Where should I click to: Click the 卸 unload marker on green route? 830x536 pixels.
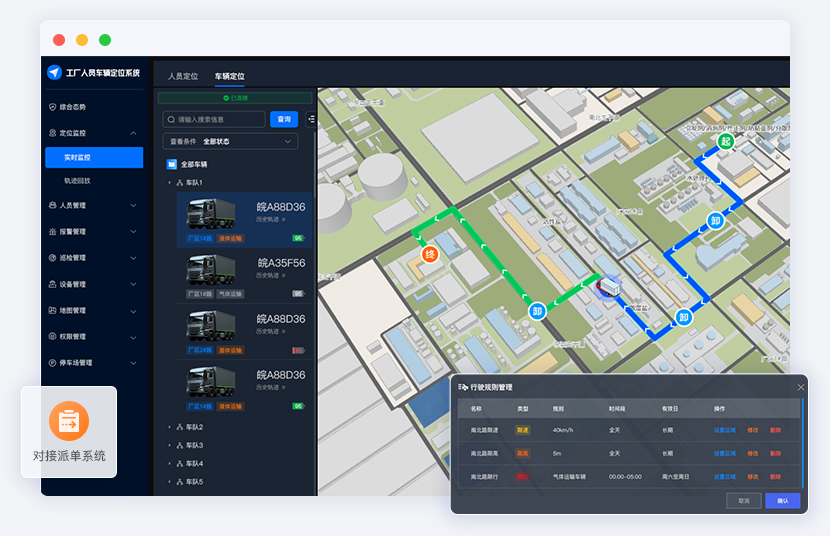[x=537, y=311]
